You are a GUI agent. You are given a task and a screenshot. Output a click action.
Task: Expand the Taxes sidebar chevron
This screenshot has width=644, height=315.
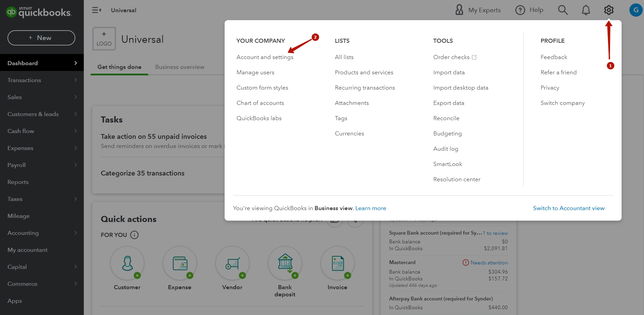pyautogui.click(x=76, y=199)
